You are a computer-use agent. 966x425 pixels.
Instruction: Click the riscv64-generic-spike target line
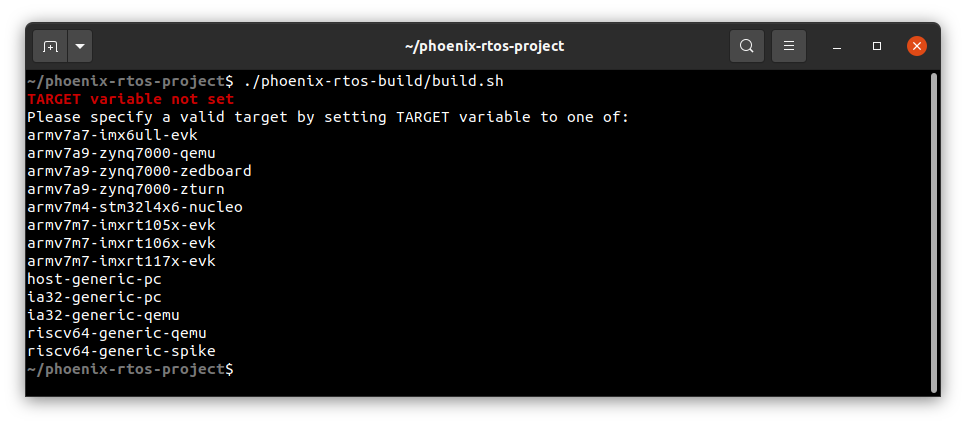click(121, 351)
